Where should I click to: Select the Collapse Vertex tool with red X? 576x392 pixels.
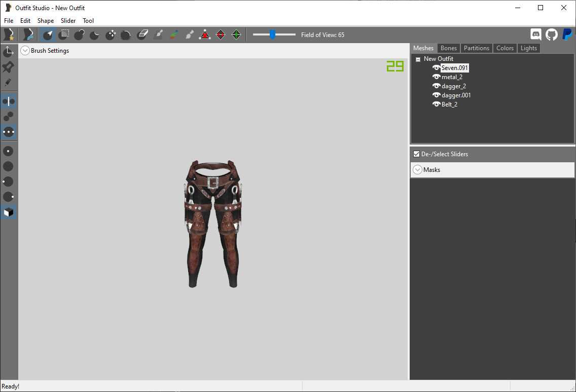(205, 35)
